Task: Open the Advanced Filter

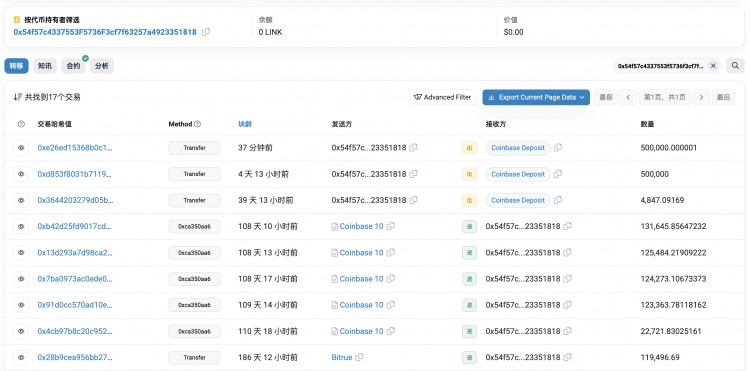Action: (x=442, y=97)
